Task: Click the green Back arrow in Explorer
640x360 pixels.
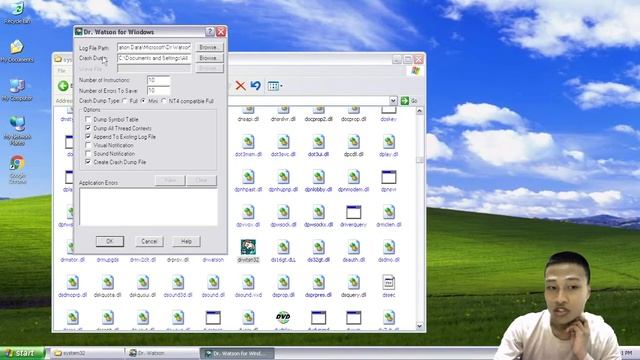Action: coord(63,86)
